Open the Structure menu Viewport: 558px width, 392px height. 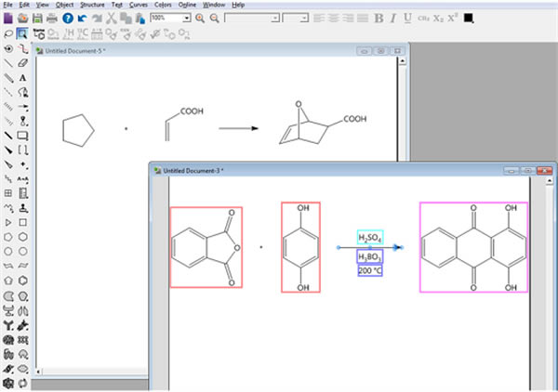92,5
